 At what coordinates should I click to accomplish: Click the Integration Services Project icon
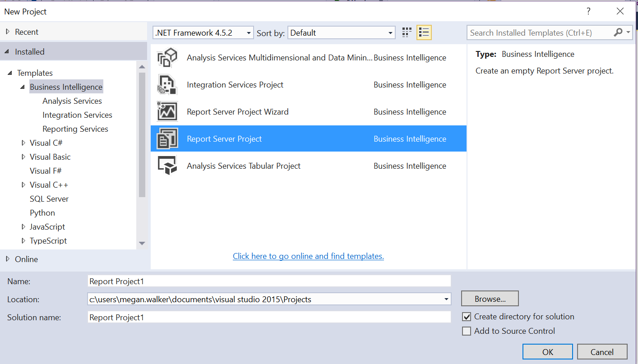pyautogui.click(x=167, y=85)
